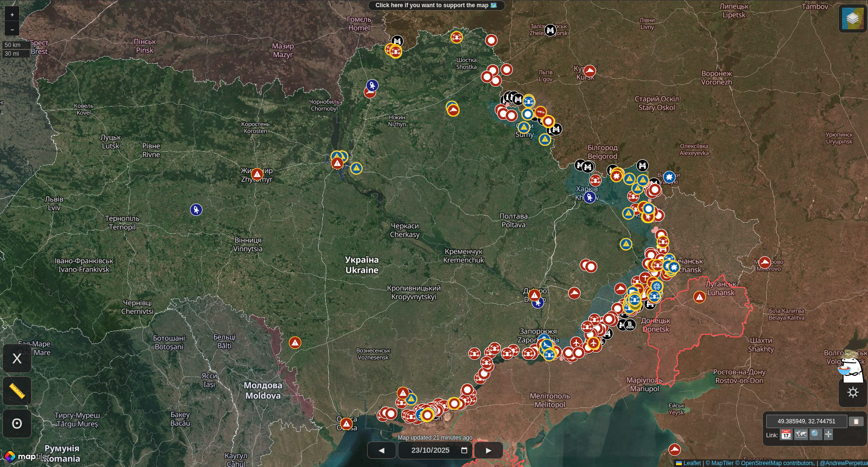Click the red warning marker at Zhytomyr
Viewport: 868px width, 467px height.
[257, 174]
